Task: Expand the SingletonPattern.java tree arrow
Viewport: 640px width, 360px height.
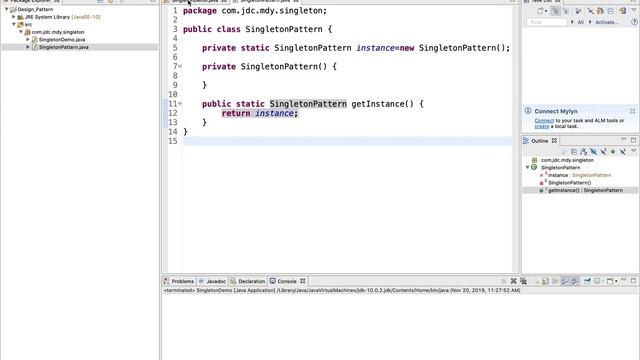Action: (x=28, y=47)
